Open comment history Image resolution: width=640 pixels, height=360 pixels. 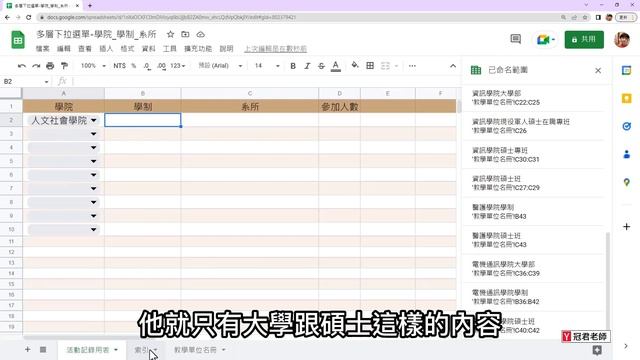[516, 39]
